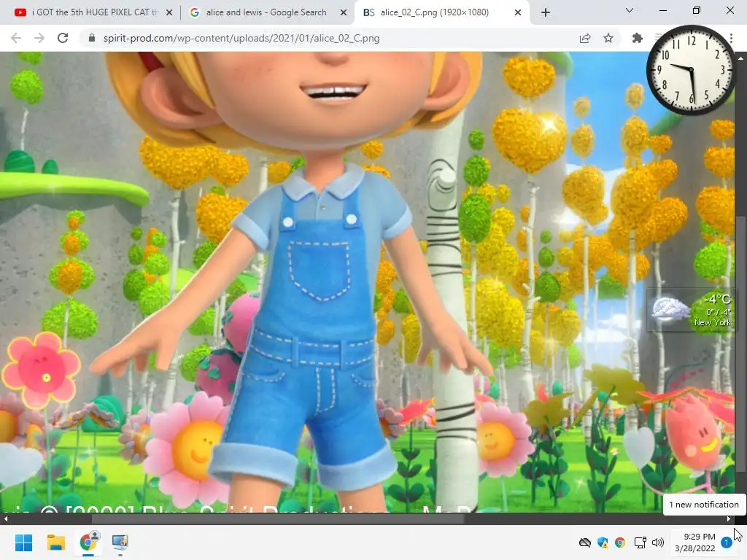747x560 pixels.
Task: Close the YouTube HUGE PIXEL CAT tab
Action: pyautogui.click(x=169, y=13)
